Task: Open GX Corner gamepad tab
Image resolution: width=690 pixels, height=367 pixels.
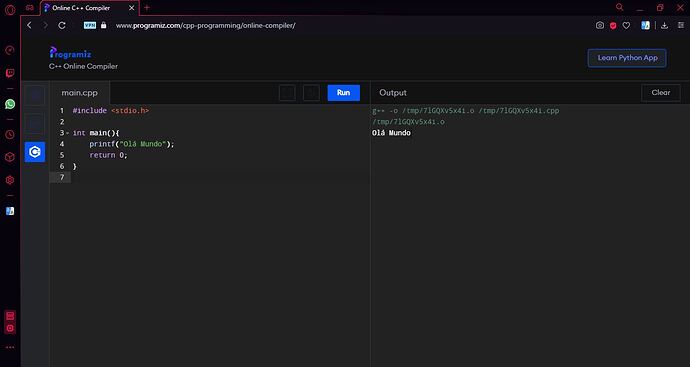Action: 29,8
